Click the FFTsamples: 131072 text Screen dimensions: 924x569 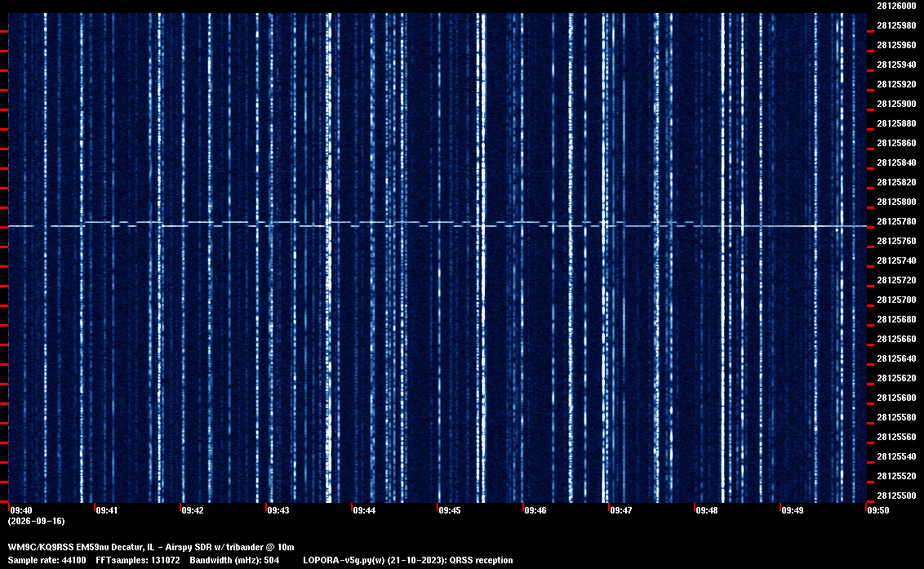[x=138, y=560]
